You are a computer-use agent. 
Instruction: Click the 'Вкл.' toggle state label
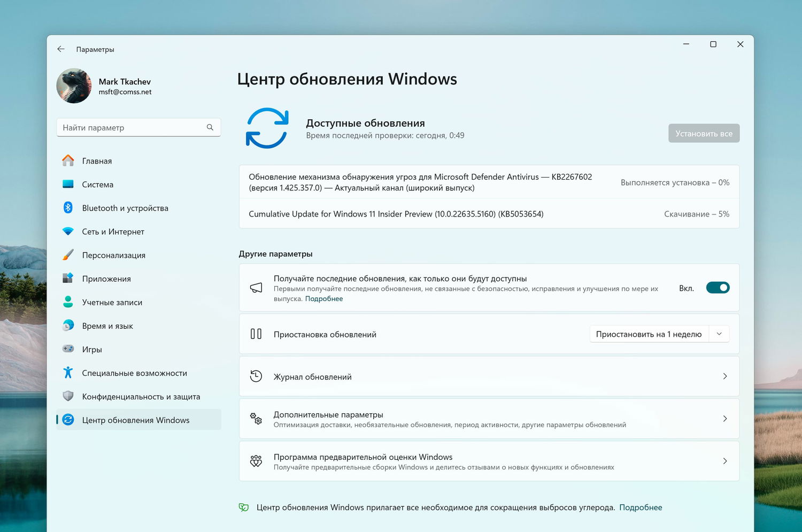(x=687, y=288)
